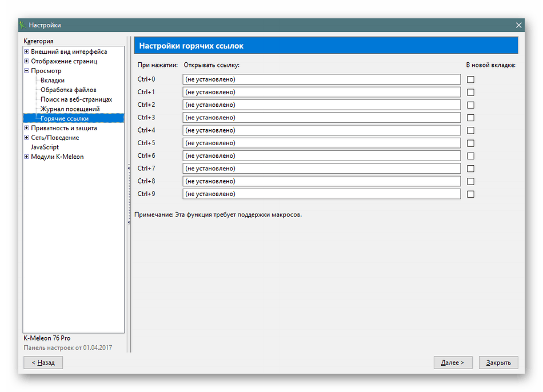Click the Закрыть button
The height and width of the screenshot is (392, 543).
coord(498,362)
